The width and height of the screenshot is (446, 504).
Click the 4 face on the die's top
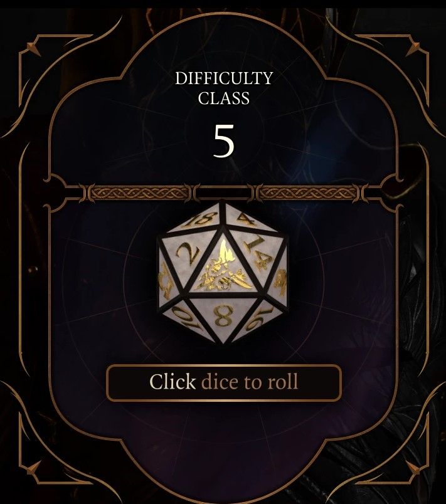pos(247,219)
